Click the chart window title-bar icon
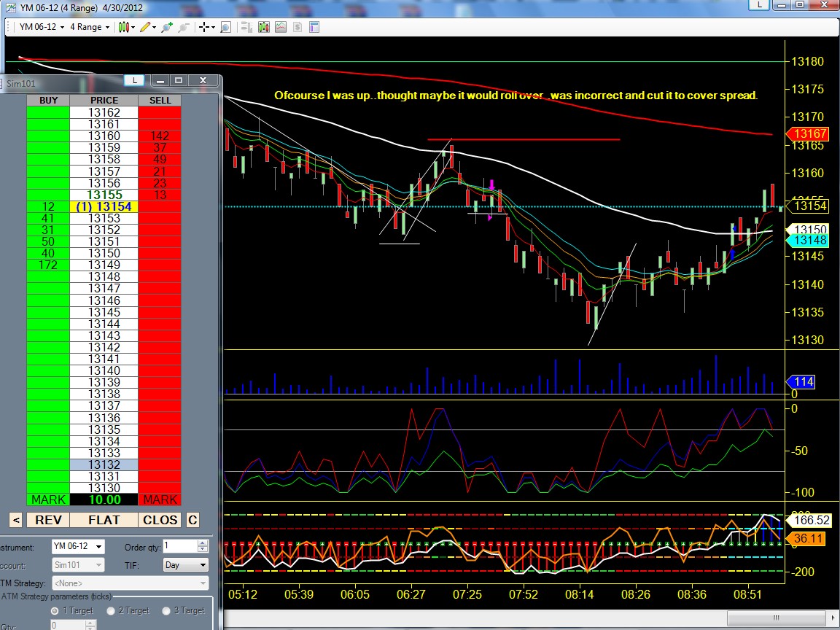Screen dimensions: 840x630 pos(11,7)
